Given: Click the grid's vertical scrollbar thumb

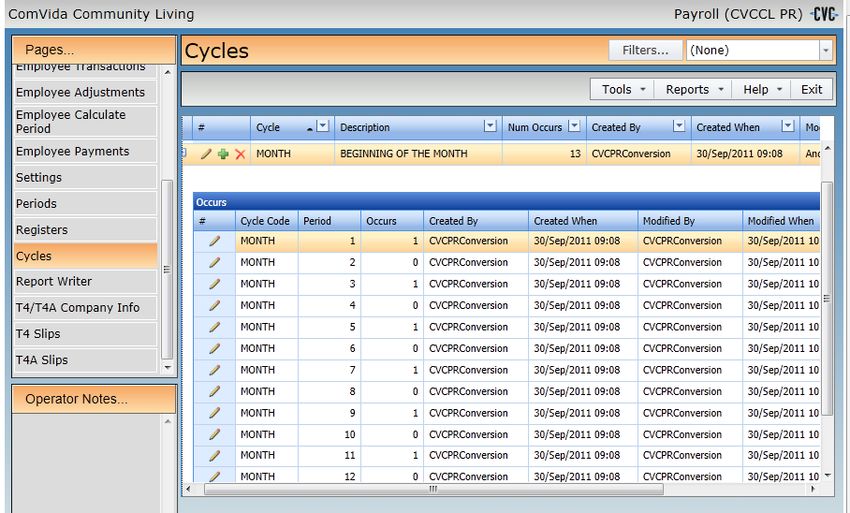Looking at the screenshot, I should [827, 298].
